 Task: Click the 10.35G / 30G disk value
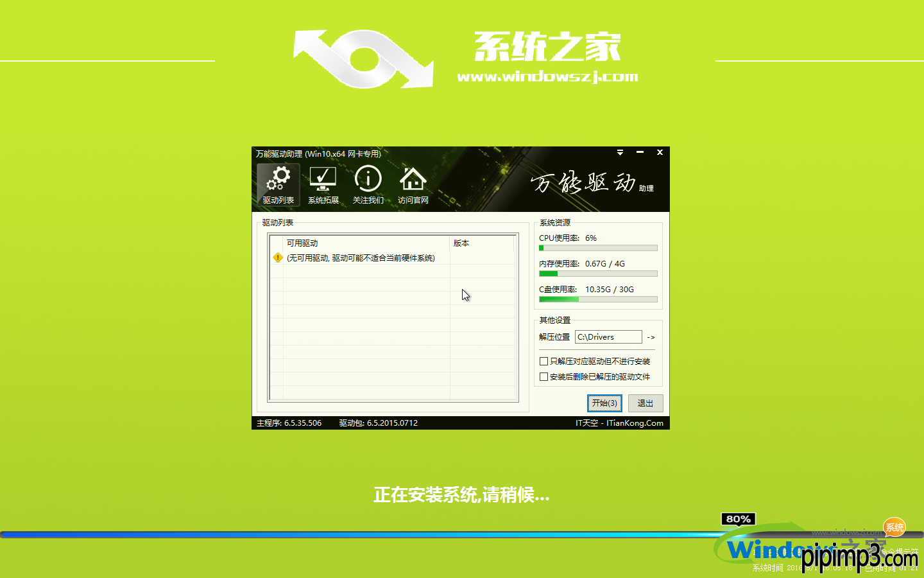(610, 290)
